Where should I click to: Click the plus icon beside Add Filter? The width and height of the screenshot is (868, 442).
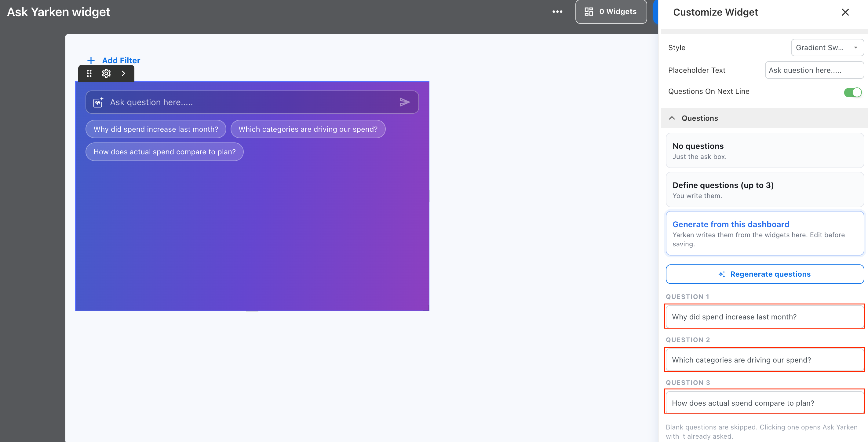pyautogui.click(x=91, y=60)
